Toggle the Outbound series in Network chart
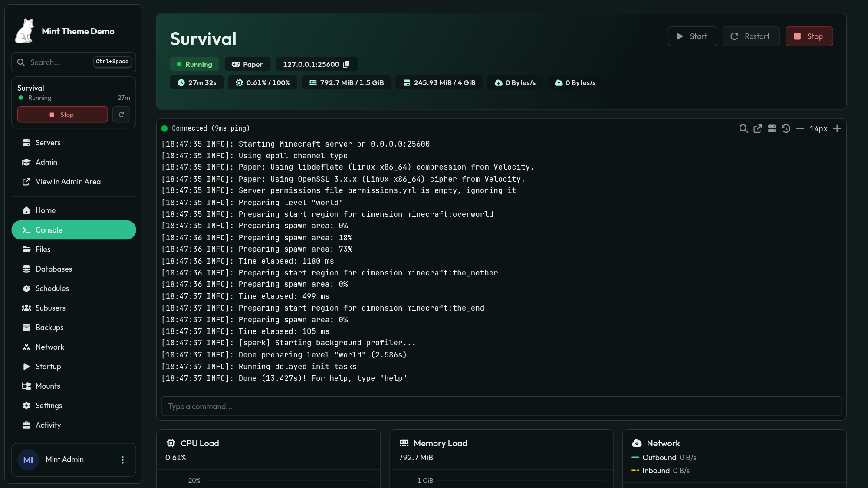 click(x=664, y=458)
